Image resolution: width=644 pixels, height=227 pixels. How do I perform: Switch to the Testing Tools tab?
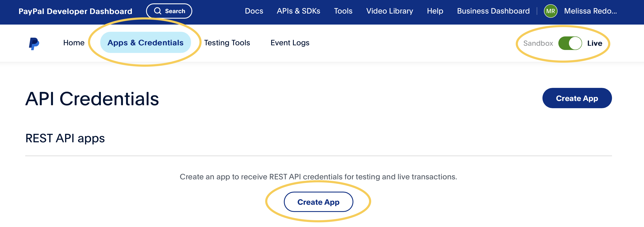click(227, 43)
